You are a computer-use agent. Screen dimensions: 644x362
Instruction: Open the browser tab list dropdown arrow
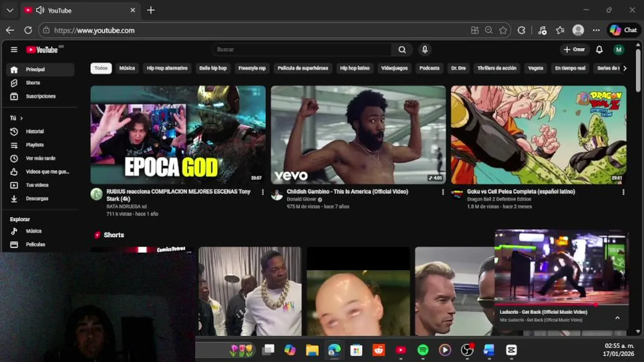coord(10,10)
